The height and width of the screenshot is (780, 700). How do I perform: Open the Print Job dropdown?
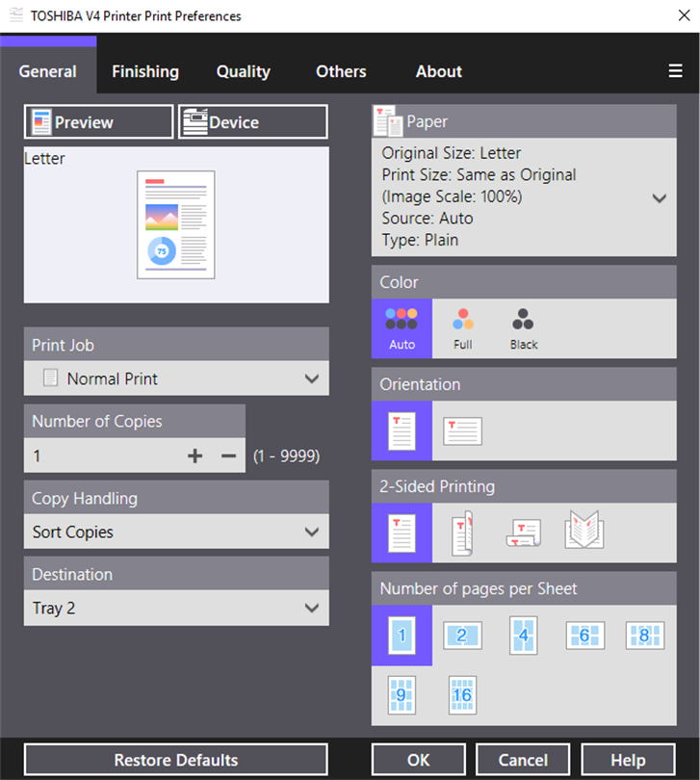pyautogui.click(x=176, y=378)
